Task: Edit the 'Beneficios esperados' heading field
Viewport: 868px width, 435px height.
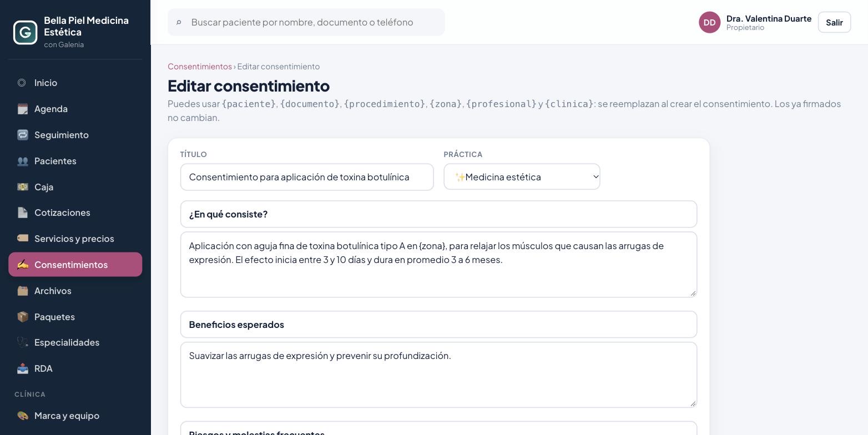Action: tap(438, 325)
